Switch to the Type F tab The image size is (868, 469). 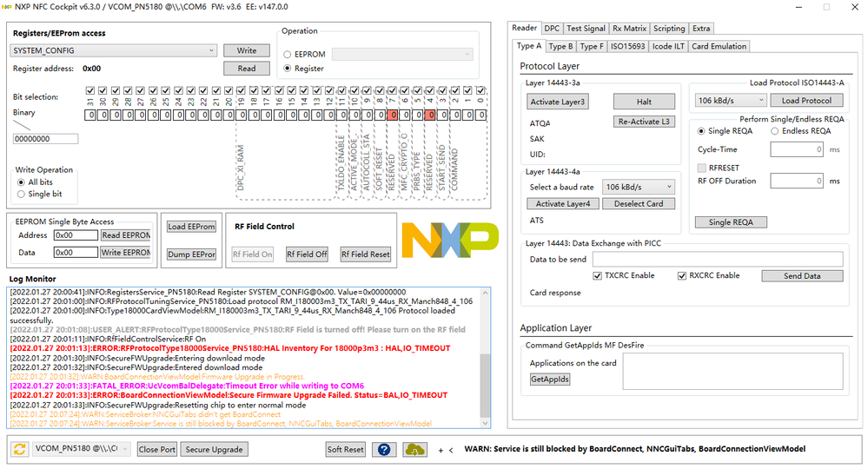click(592, 46)
